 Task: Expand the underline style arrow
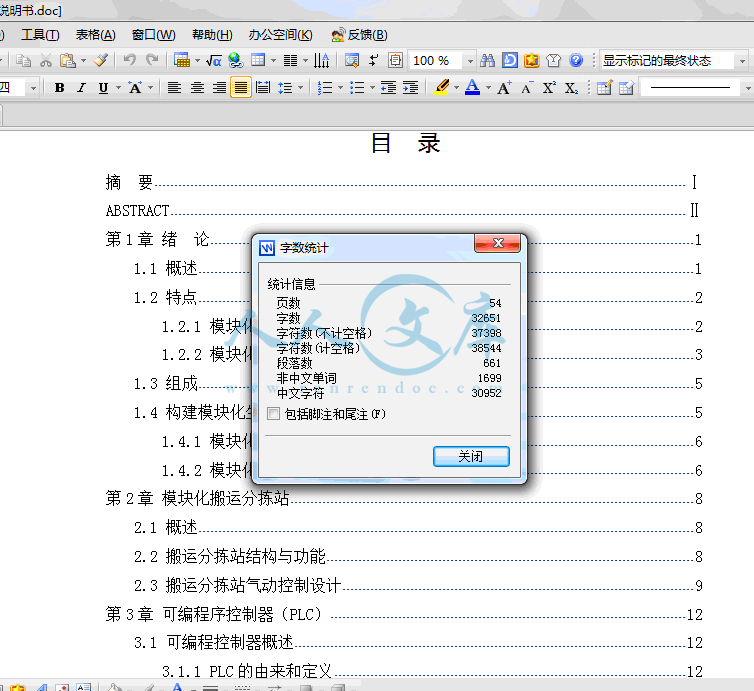118,88
